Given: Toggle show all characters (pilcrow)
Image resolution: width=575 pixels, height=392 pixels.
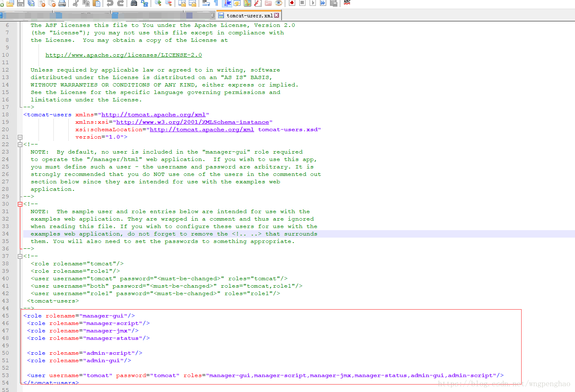Looking at the screenshot, I should point(216,3).
